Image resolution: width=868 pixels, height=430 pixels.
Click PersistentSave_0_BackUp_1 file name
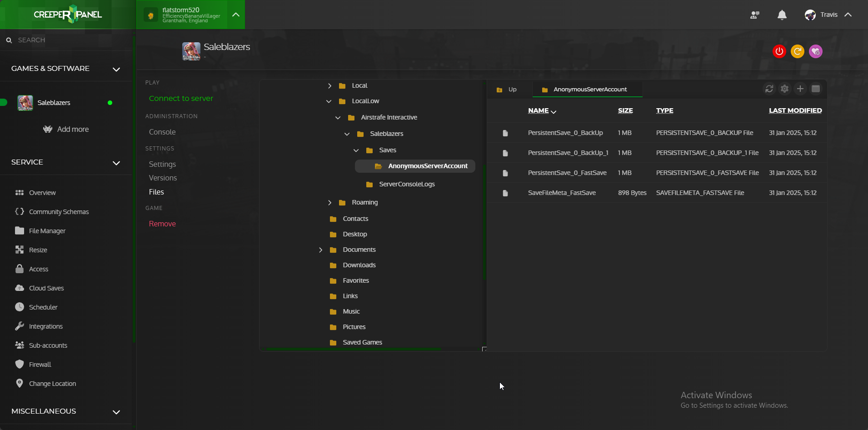(x=568, y=153)
